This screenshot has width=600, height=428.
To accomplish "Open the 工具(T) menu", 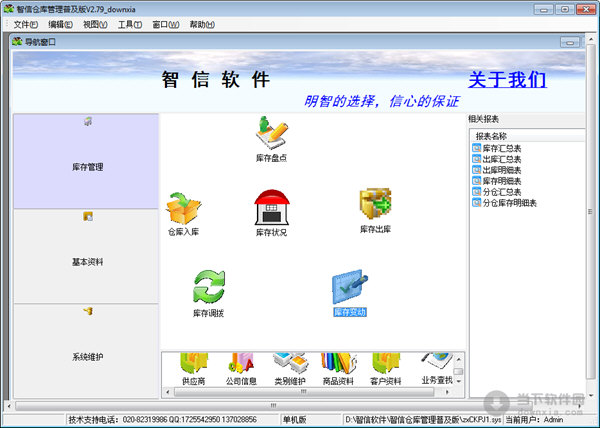I will (130, 24).
